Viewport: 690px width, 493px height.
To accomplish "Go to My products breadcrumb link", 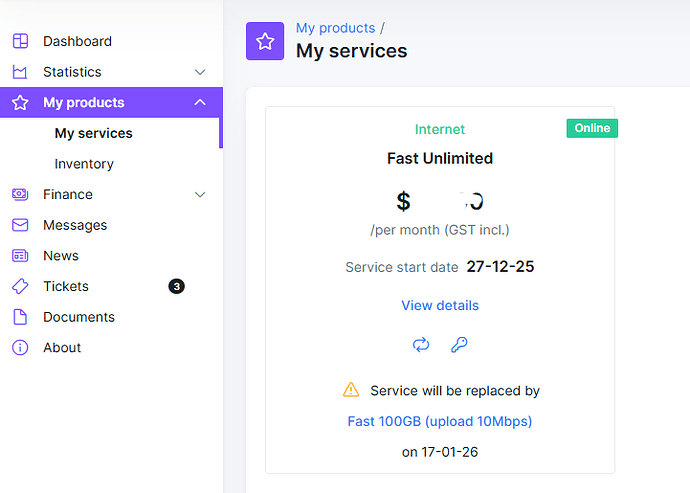I will pos(335,28).
